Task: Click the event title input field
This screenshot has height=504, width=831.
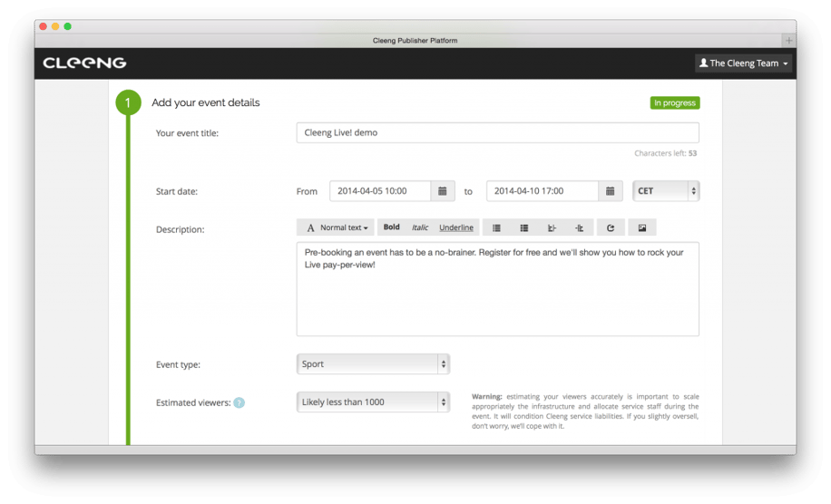Action: point(498,133)
